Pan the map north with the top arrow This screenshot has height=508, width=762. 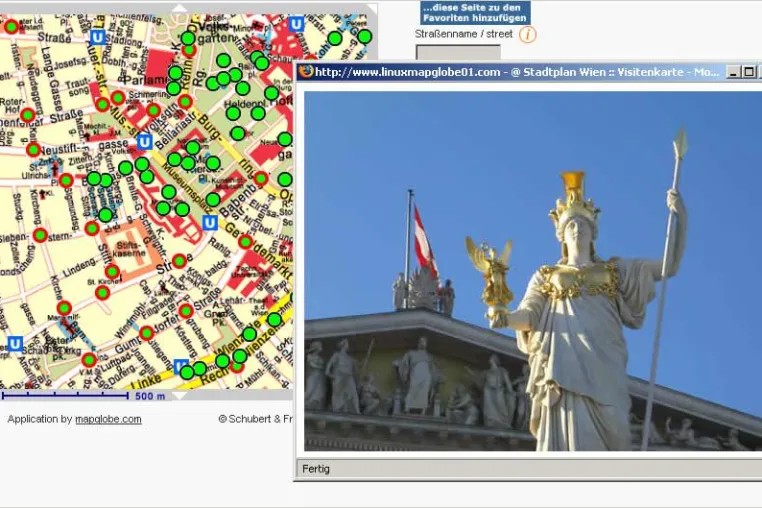[180, 7]
